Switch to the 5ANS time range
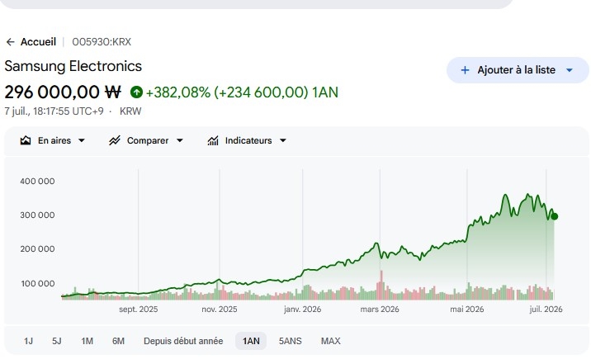Screen dimensions: 591x364 pyautogui.click(x=291, y=341)
